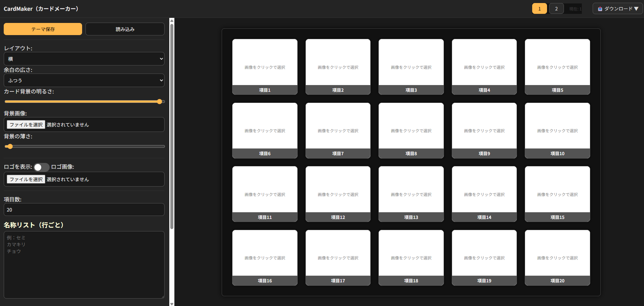Click the テーマ保存 button

tap(43, 29)
